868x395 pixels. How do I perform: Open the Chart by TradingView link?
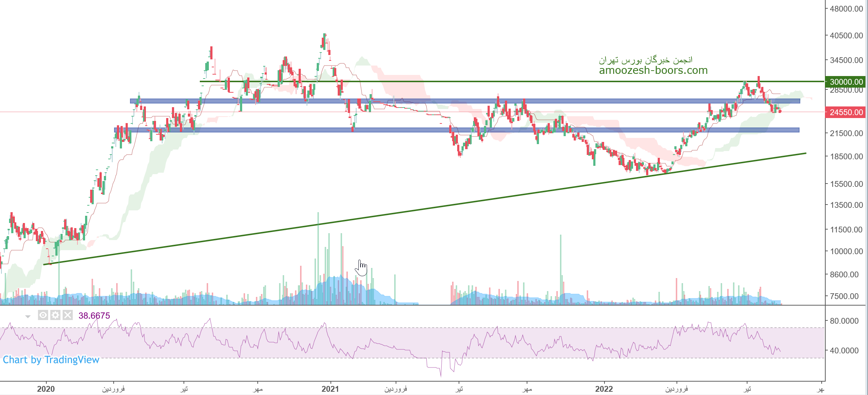click(x=51, y=360)
